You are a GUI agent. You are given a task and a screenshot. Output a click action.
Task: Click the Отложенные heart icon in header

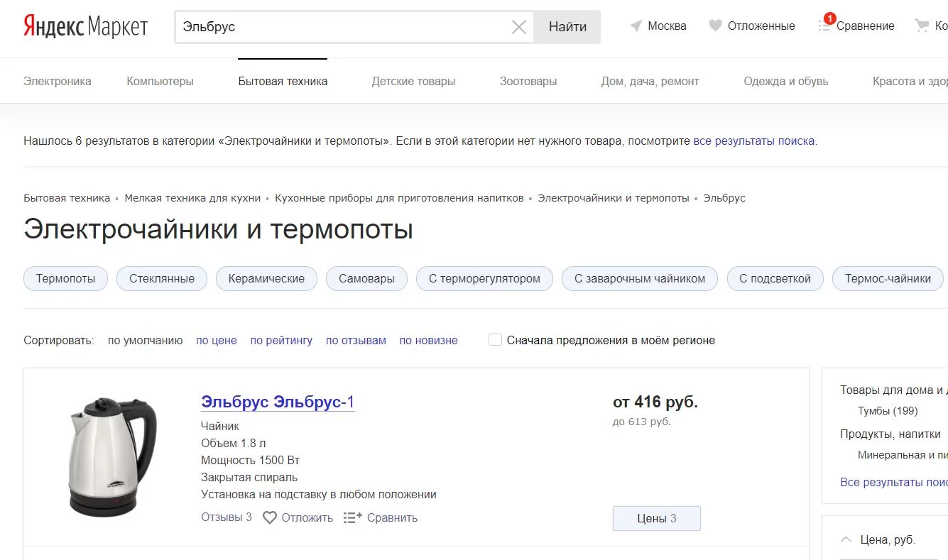715,26
